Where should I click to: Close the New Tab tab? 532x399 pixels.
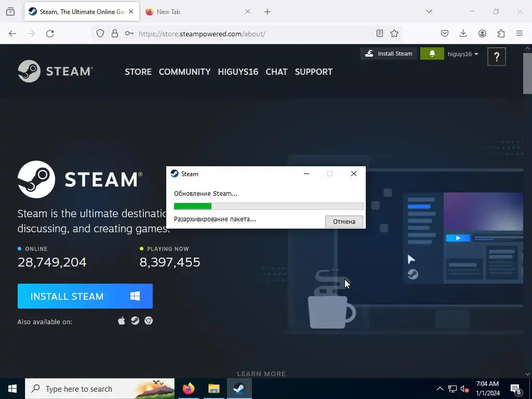click(x=248, y=11)
